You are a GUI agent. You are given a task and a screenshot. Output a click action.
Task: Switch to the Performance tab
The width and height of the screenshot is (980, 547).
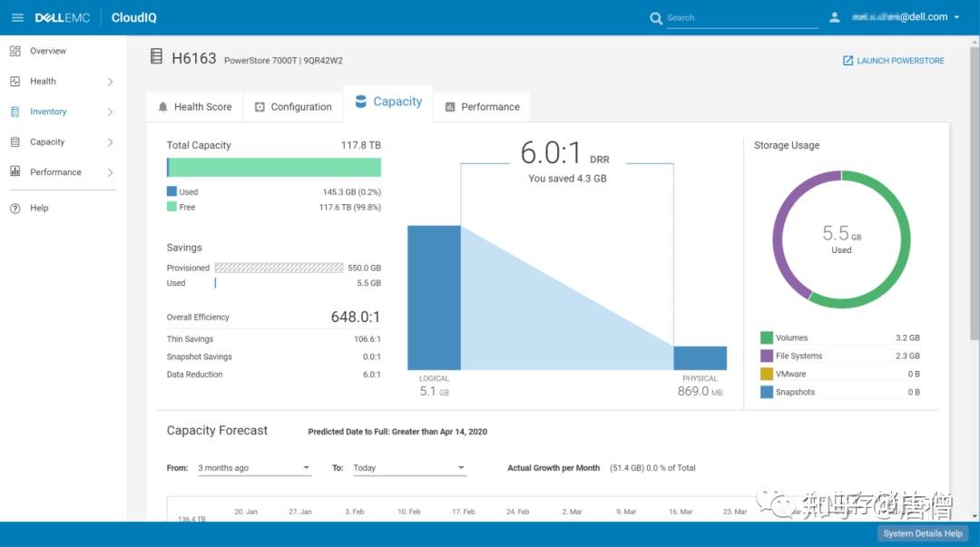pyautogui.click(x=482, y=106)
